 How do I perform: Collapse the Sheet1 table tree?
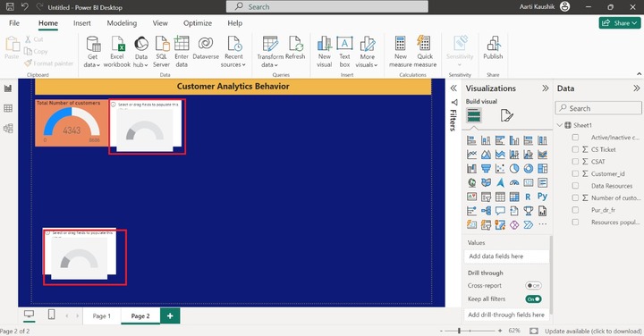tap(560, 125)
